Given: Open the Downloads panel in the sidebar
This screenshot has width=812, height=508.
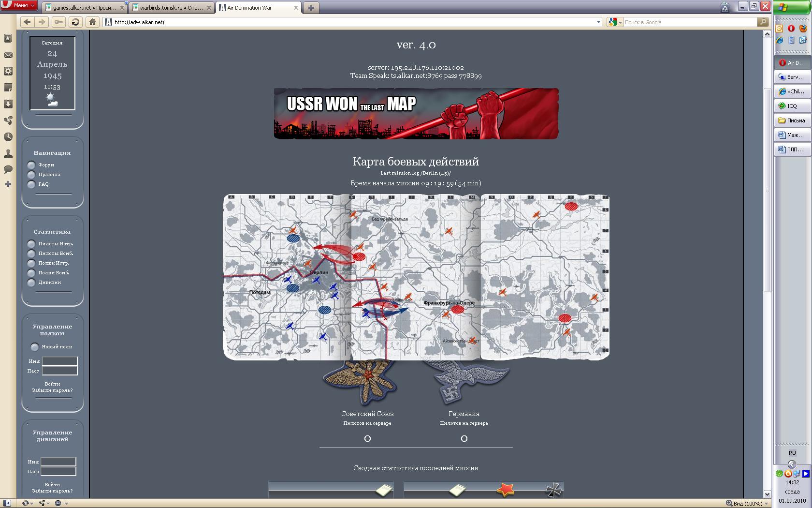Looking at the screenshot, I should pyautogui.click(x=8, y=104).
